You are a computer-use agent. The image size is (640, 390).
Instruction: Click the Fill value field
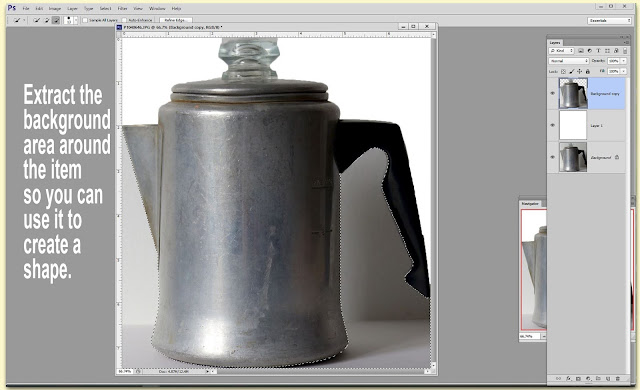pyautogui.click(x=613, y=71)
